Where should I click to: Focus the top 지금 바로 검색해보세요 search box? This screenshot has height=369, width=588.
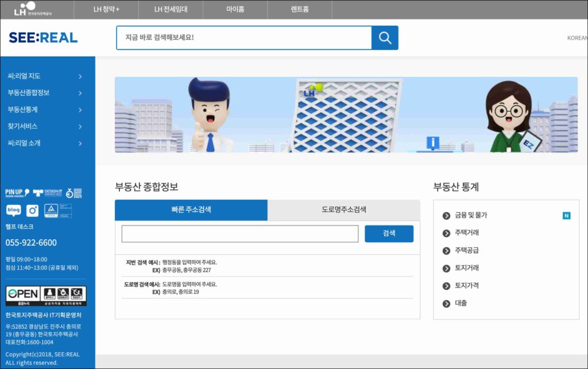click(244, 38)
